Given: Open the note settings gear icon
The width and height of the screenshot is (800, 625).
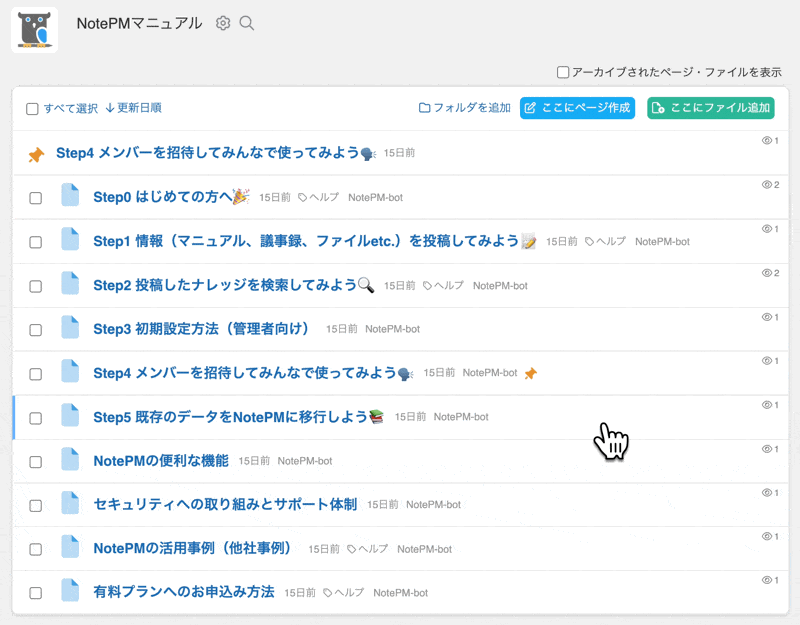Looking at the screenshot, I should 223,23.
